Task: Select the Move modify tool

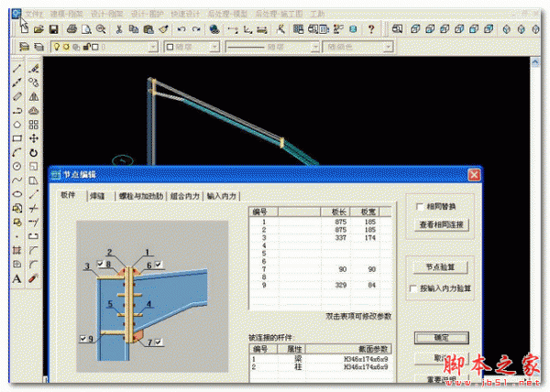Action: [x=34, y=138]
